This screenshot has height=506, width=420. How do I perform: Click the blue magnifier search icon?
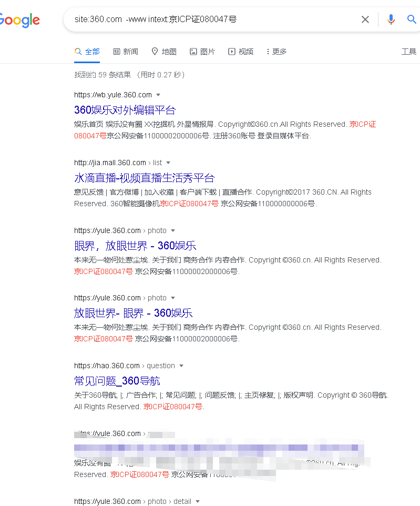click(412, 19)
